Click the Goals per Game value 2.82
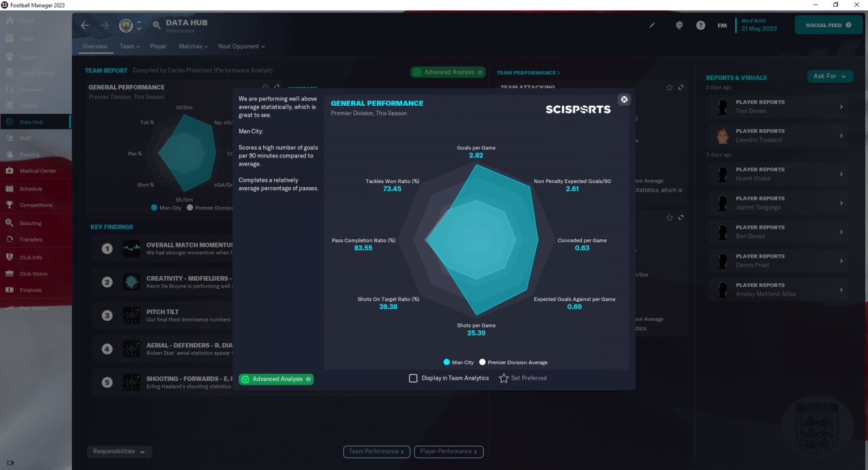868x470 pixels. [476, 155]
